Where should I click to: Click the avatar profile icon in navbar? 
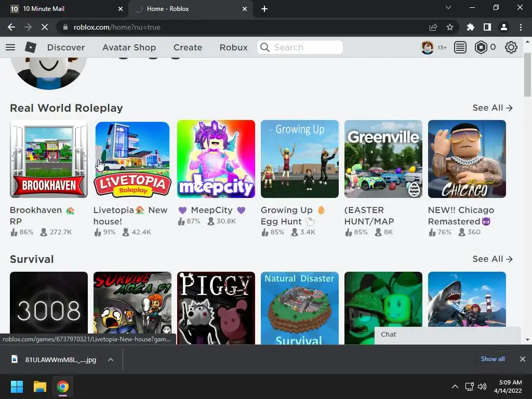427,47
